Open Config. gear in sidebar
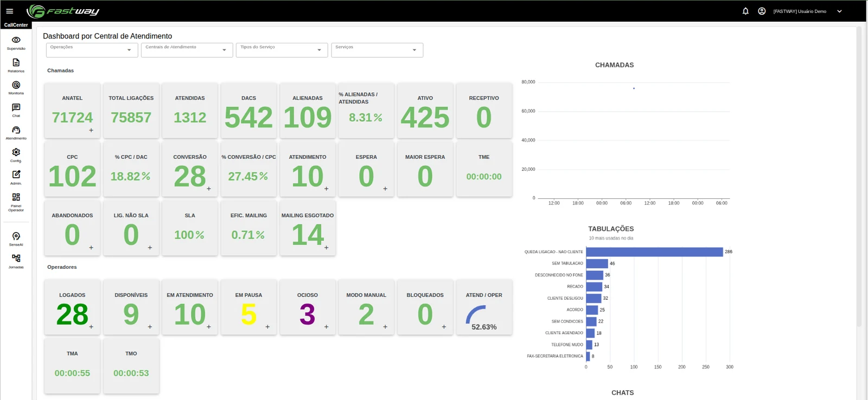Screen dimensions: 868x400 click(16, 156)
